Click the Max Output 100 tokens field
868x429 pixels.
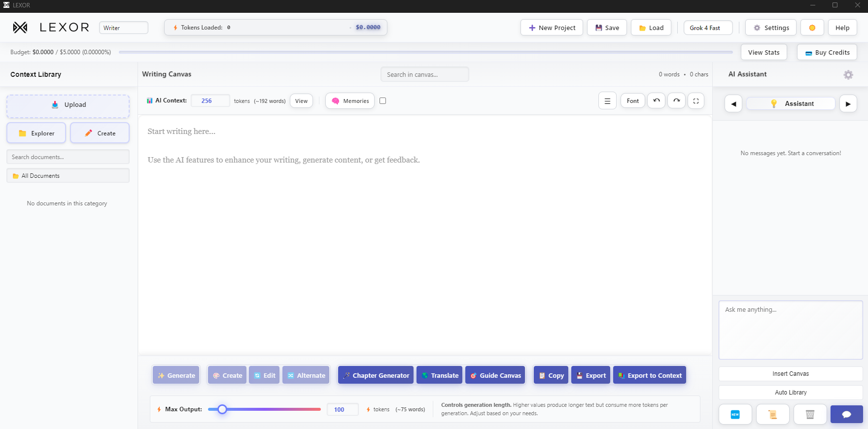[x=343, y=409]
